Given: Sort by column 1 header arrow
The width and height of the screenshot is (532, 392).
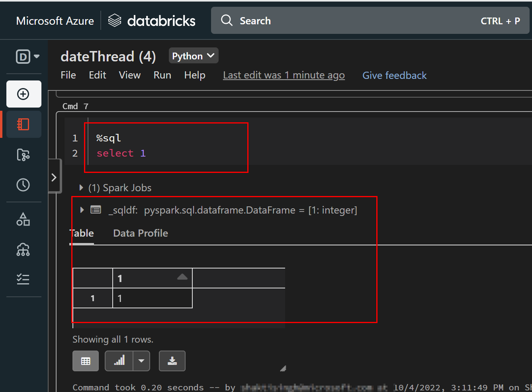Looking at the screenshot, I should (x=182, y=277).
